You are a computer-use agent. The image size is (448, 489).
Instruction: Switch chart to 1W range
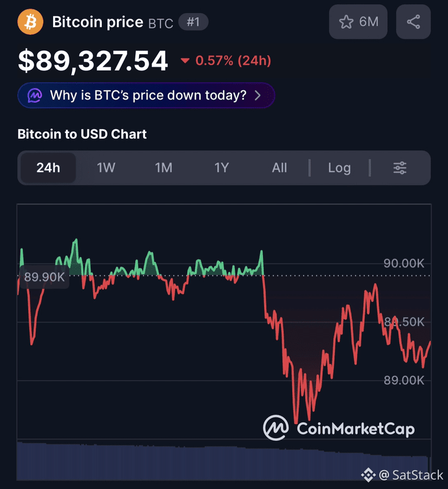coord(106,168)
